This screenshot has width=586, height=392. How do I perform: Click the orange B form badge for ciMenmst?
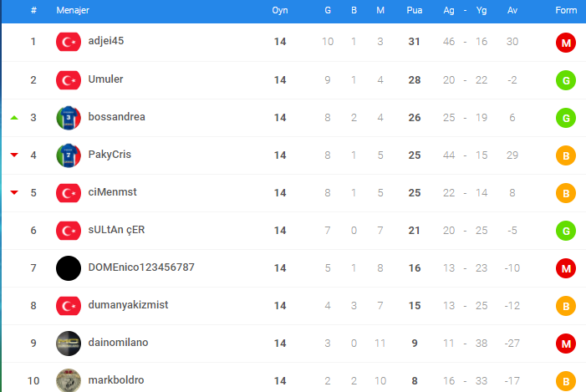pyautogui.click(x=566, y=193)
